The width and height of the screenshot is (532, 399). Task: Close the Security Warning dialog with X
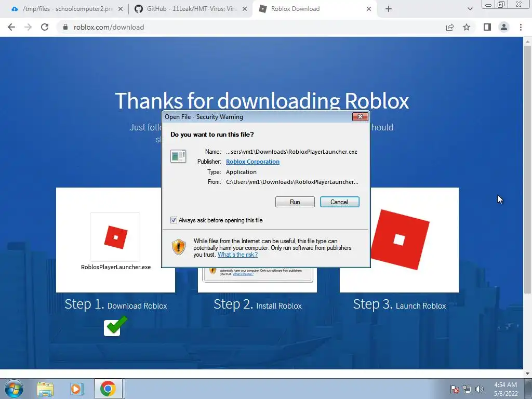coord(360,117)
